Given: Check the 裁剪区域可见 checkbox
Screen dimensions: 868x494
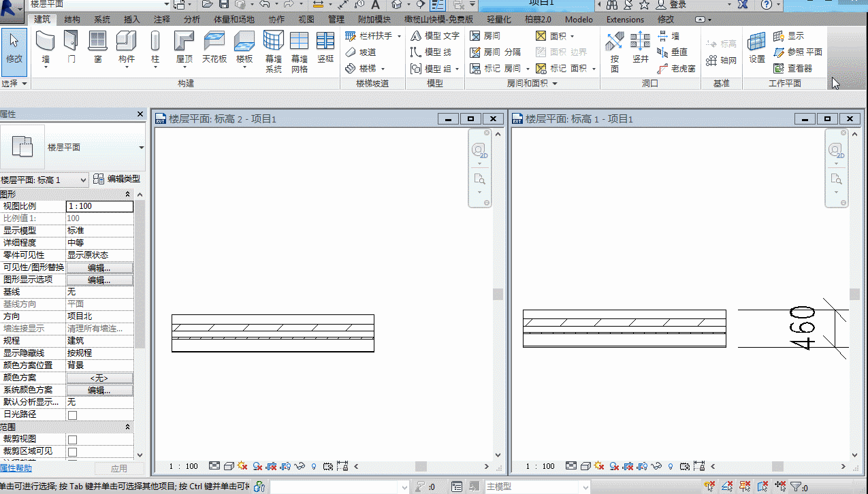Looking at the screenshot, I should click(x=72, y=452).
